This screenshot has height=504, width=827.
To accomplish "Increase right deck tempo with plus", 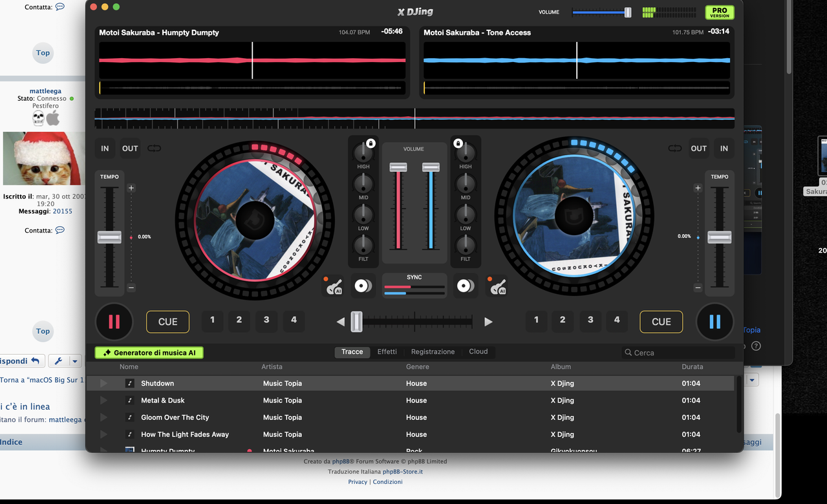I will pyautogui.click(x=698, y=188).
